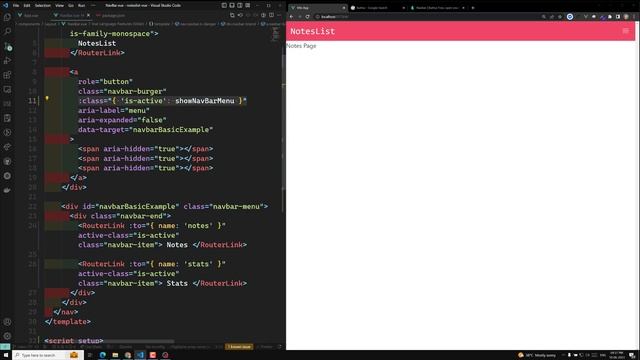Close the NavBar.vue editor tab
The width and height of the screenshot is (640, 360).
[x=89, y=16]
